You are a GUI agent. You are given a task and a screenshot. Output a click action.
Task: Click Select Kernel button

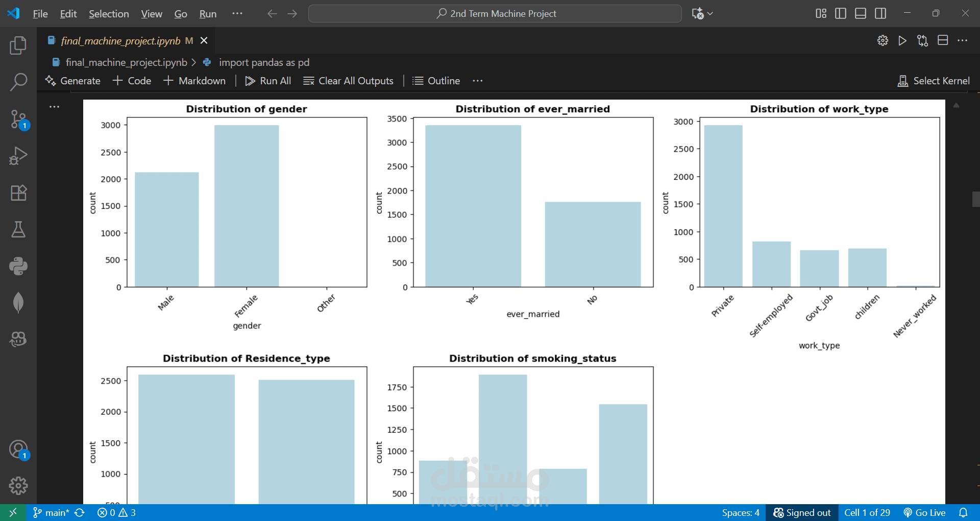[x=934, y=81]
